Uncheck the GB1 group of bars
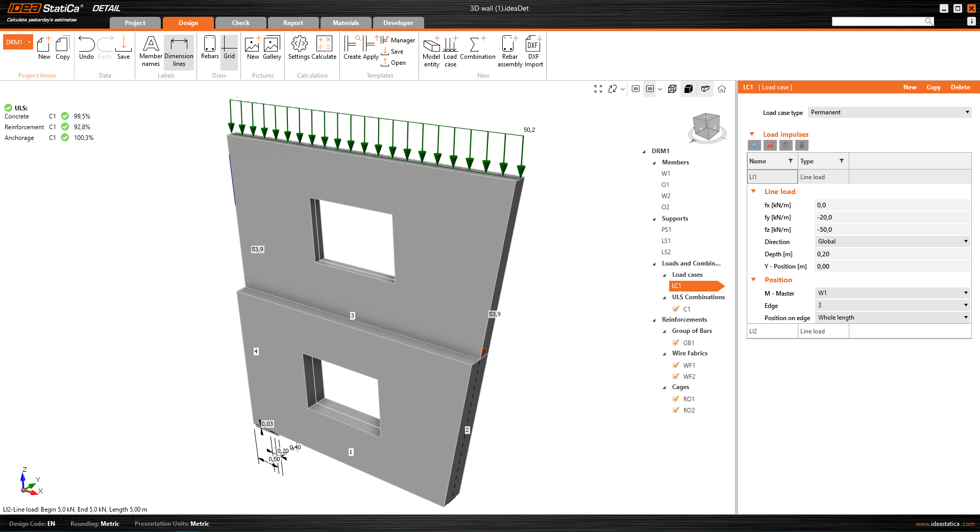Screen dimensions: 980x532 coord(676,343)
